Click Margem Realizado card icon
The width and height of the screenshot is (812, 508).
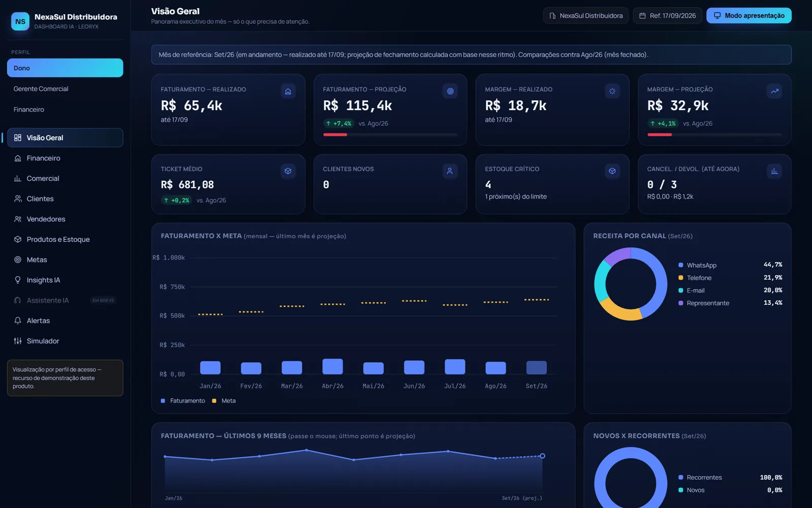612,91
